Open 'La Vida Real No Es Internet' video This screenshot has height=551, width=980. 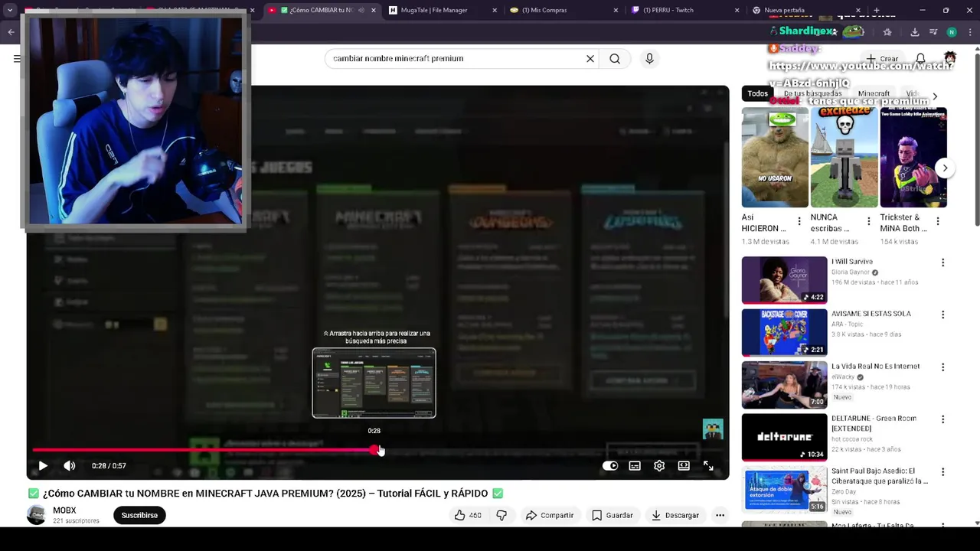tap(875, 366)
